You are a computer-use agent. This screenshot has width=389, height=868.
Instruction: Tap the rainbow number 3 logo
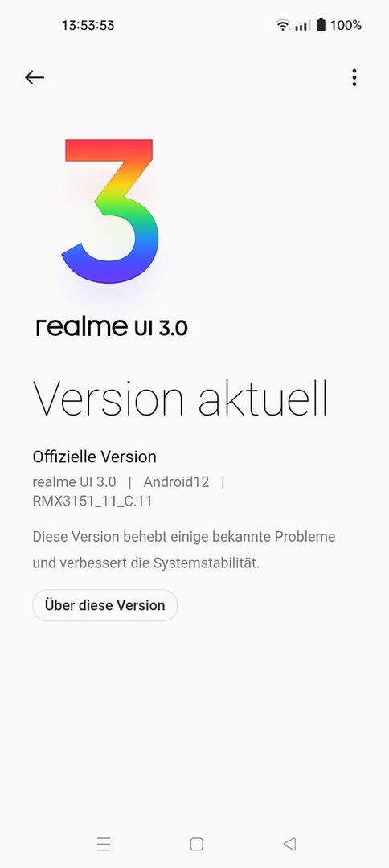pos(110,211)
